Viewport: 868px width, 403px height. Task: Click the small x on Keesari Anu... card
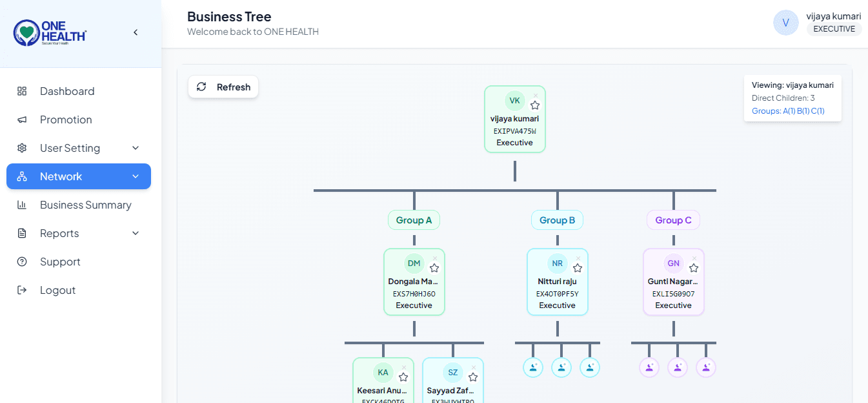[404, 367]
